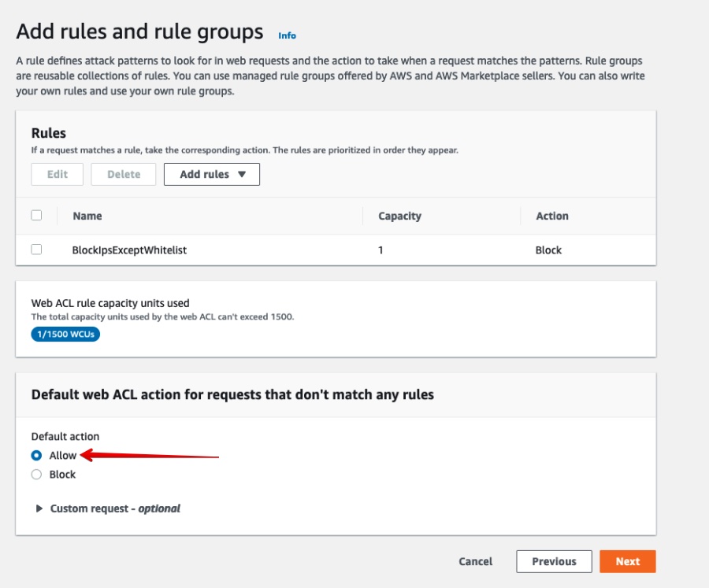Click the Next button

pyautogui.click(x=627, y=561)
